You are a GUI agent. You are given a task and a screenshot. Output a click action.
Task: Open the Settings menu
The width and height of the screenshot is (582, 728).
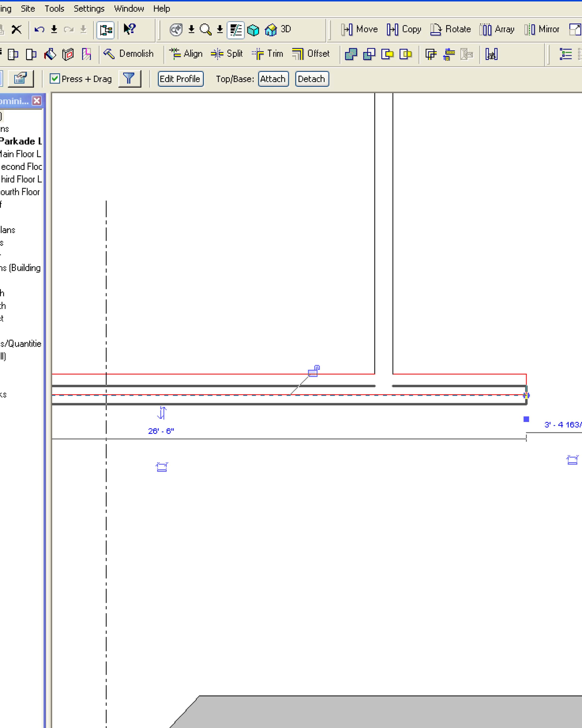point(89,9)
